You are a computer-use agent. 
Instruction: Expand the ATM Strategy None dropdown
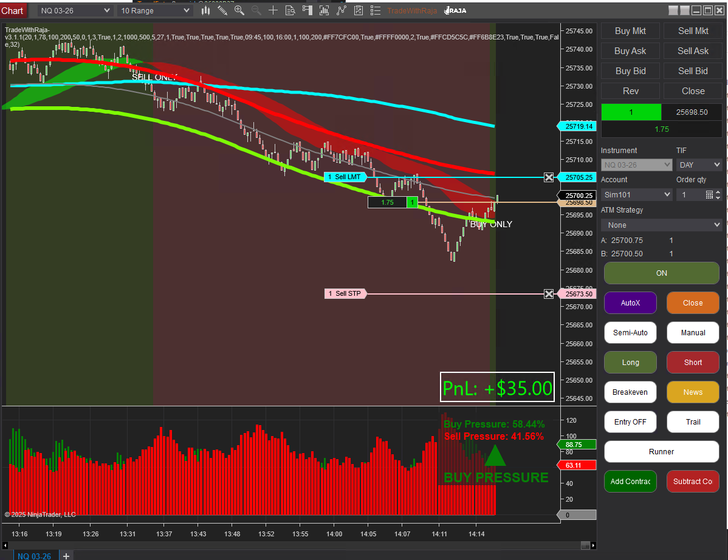(x=661, y=225)
